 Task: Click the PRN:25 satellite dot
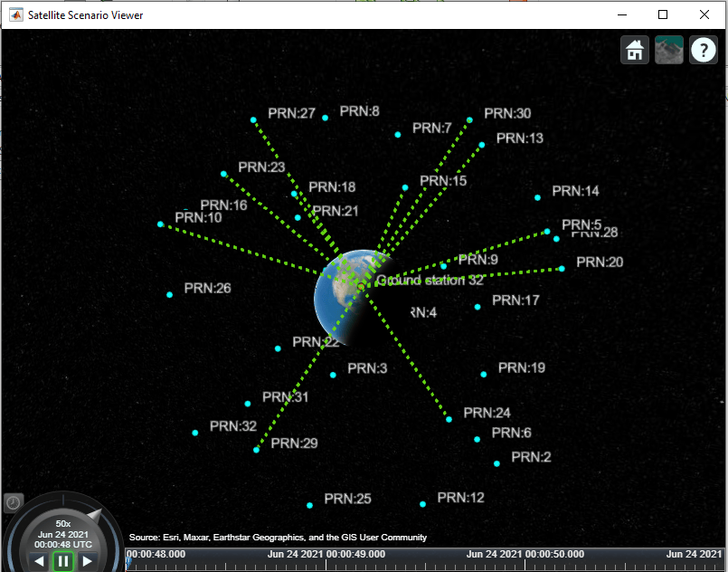coord(309,505)
